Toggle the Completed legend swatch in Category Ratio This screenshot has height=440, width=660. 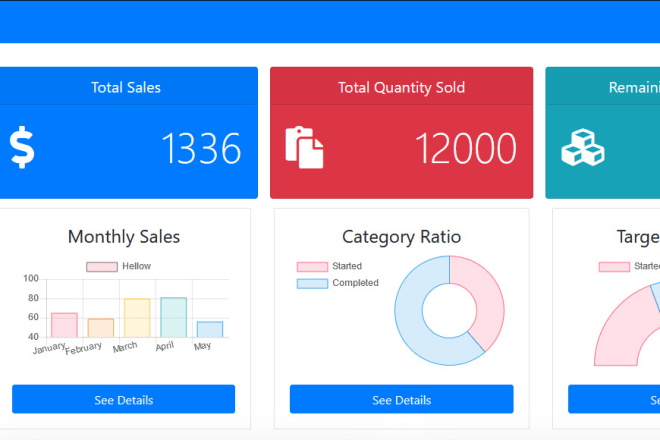[312, 283]
